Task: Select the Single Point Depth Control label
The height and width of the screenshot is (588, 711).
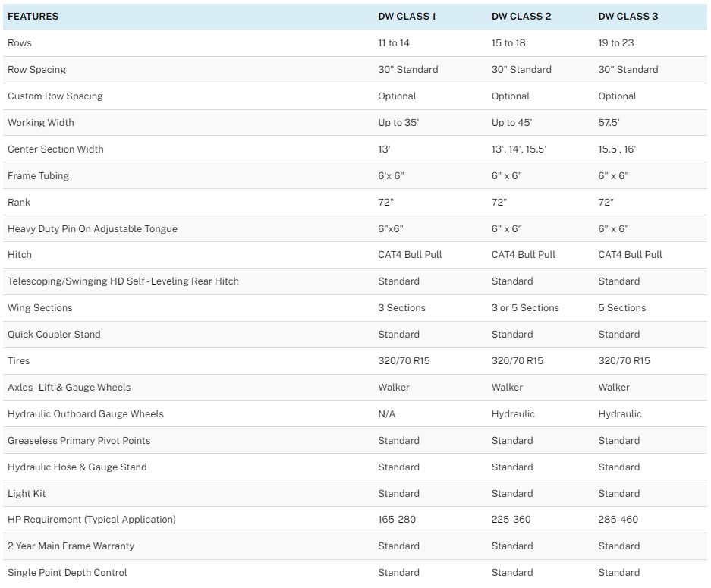Action: 67,573
